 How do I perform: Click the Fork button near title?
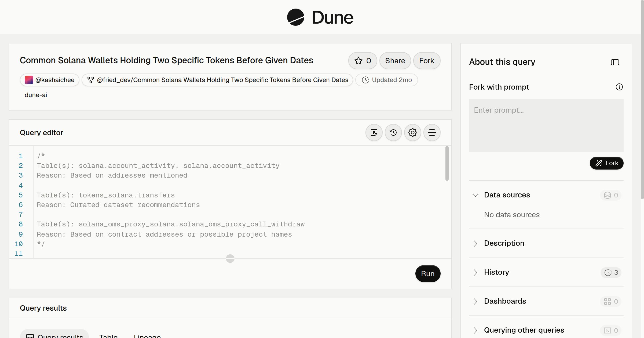[427, 61]
